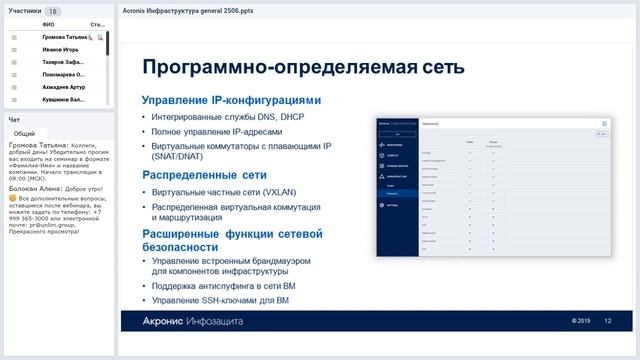Switch to the Общий chat tab
Viewport: 640px width, 360px height.
[x=24, y=133]
